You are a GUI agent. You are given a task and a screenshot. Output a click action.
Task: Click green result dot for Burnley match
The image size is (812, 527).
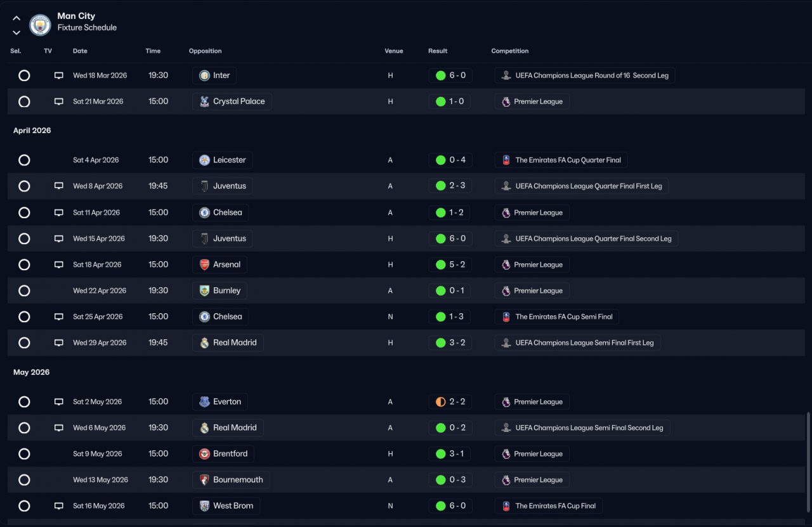(440, 290)
